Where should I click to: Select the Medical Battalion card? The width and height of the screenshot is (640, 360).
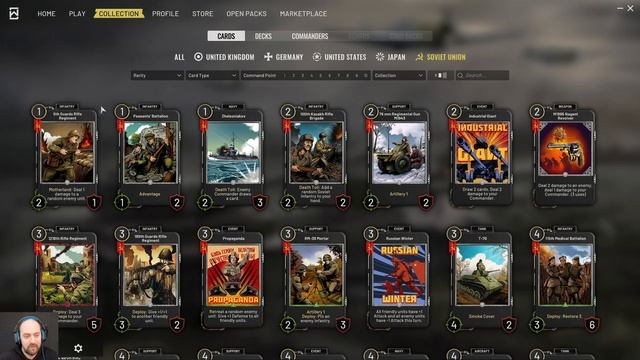(565, 280)
